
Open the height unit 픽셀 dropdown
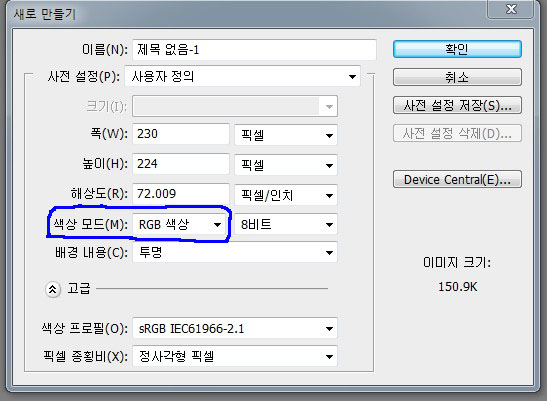(286, 165)
